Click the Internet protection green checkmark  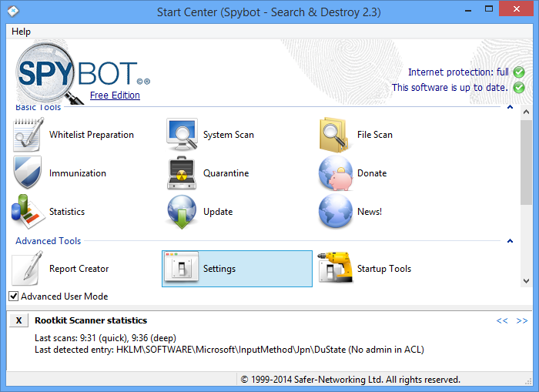click(519, 72)
